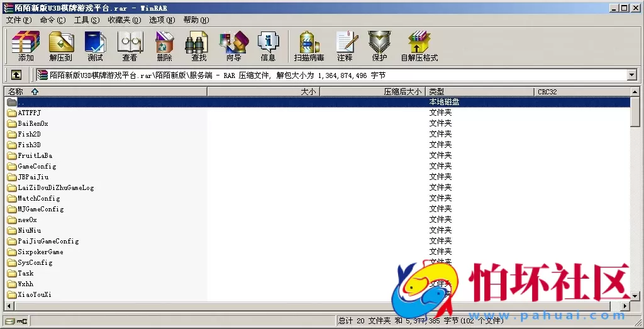The height and width of the screenshot is (329, 644).
Task: Run the 测试 (Test) archive tool
Action: [95, 46]
